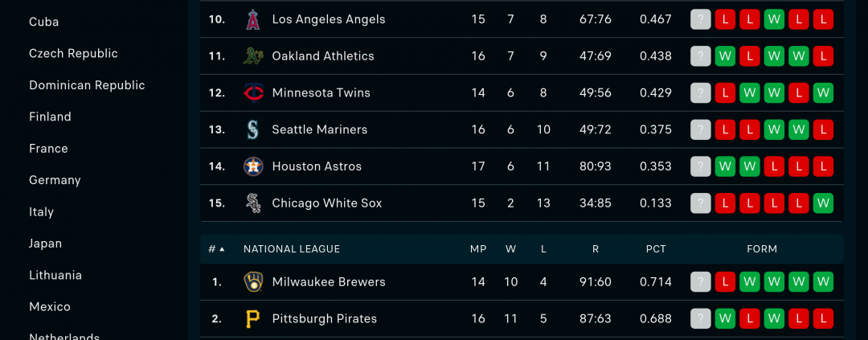Click the Minnesota Twins team logo
868x340 pixels.
point(253,93)
